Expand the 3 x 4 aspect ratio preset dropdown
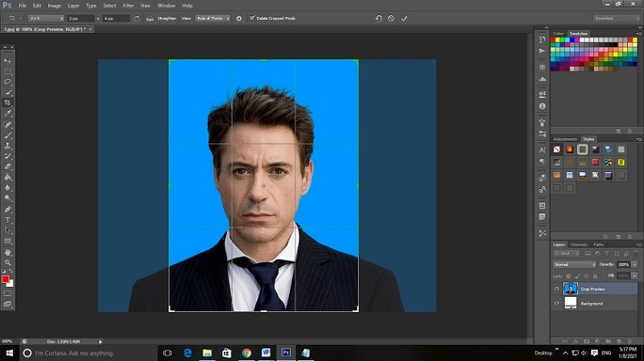The image size is (644, 361). click(46, 18)
